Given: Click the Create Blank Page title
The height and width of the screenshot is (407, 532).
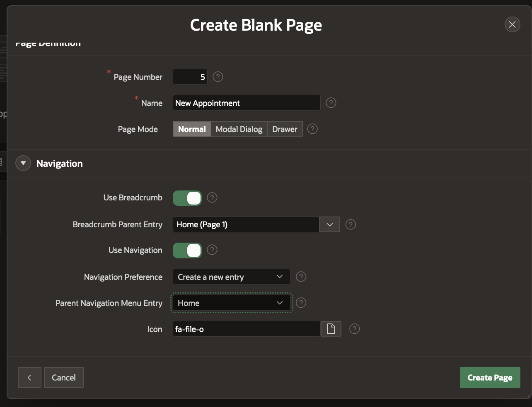Looking at the screenshot, I should point(256,25).
